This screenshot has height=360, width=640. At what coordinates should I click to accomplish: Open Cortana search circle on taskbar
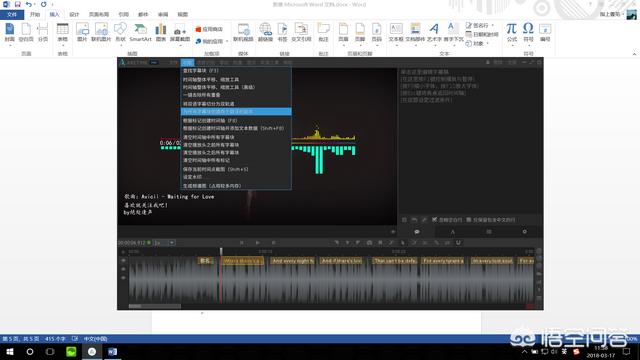pyautogui.click(x=30, y=351)
